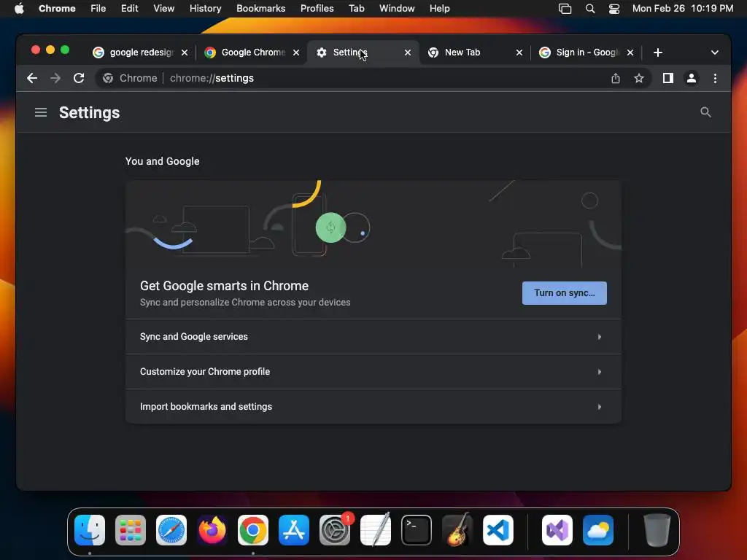The width and height of the screenshot is (747, 560).
Task: Open the Tab menu
Action: 356,9
